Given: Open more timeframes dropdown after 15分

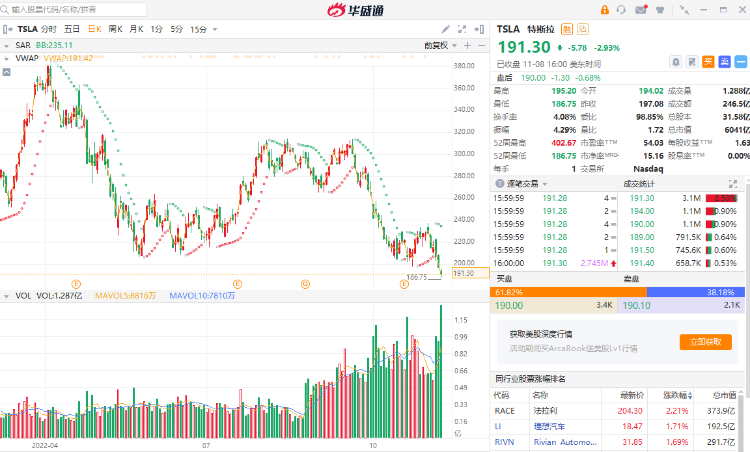Looking at the screenshot, I should 215,30.
